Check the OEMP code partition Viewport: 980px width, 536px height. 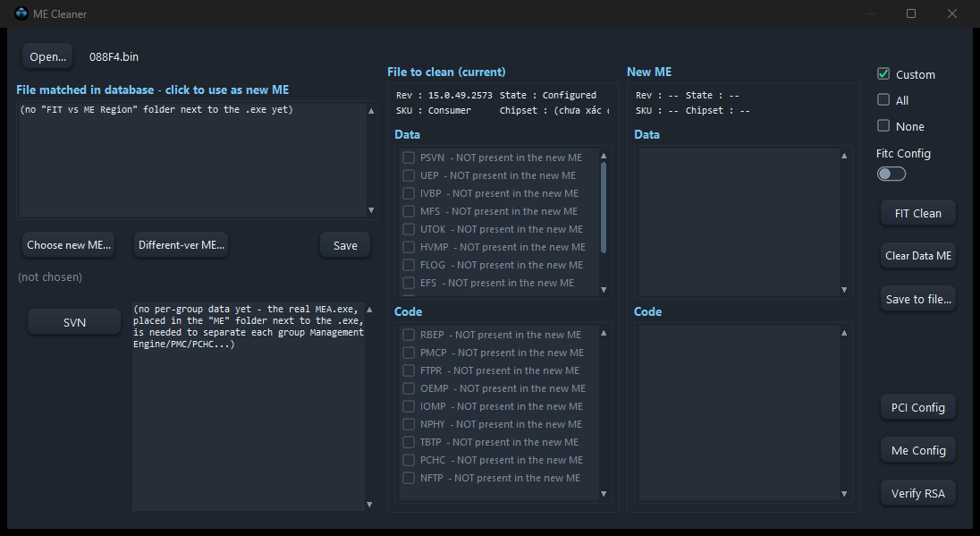point(409,388)
